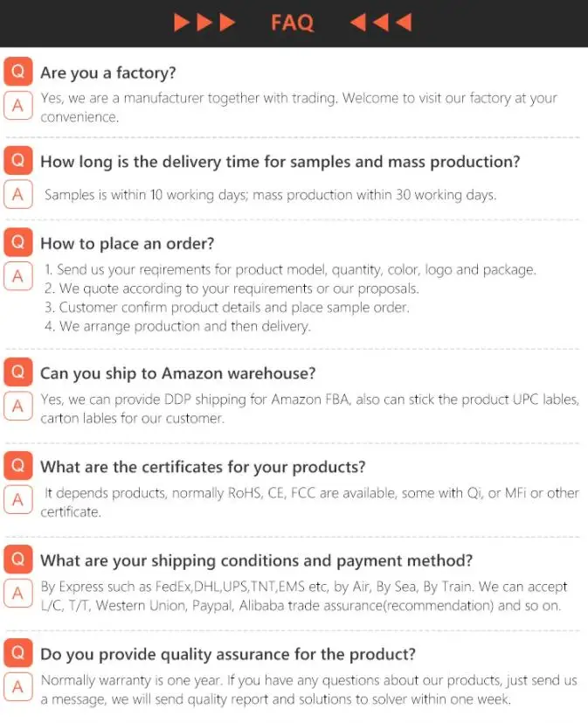Click the A icon beside the DDP shipping answer
This screenshot has width=588, height=723.
click(x=17, y=407)
